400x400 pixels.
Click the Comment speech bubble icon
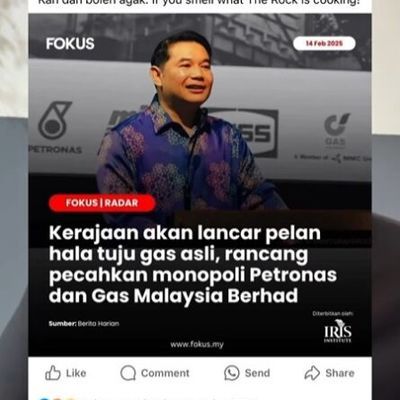point(128,373)
